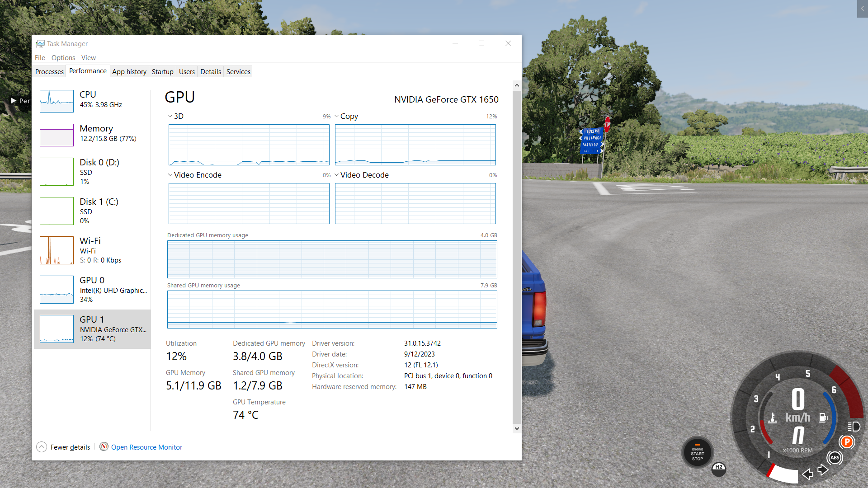Select GPU 0 Intel UHD Graphics entry
Screen dimensions: 868x488
[x=92, y=290]
